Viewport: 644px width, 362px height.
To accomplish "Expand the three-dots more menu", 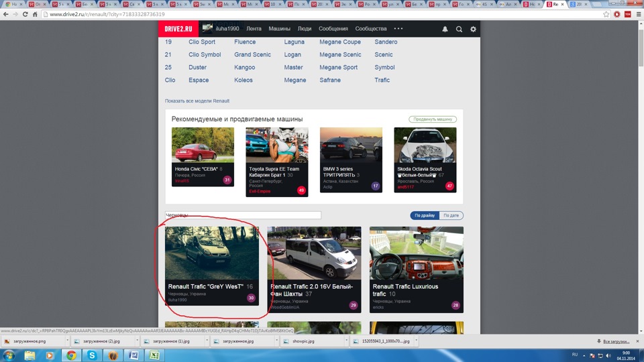I will coord(398,29).
